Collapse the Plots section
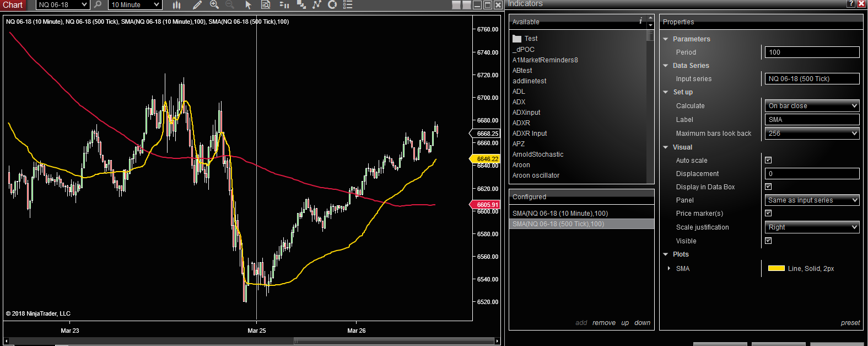868x346 pixels. (666, 254)
